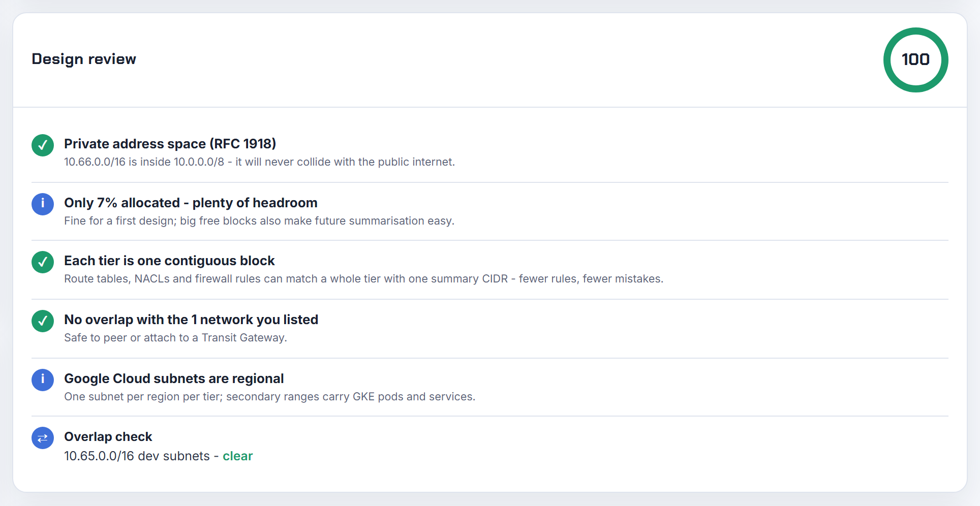Click the Safe to peer or attach text
This screenshot has width=980, height=506.
coord(175,338)
